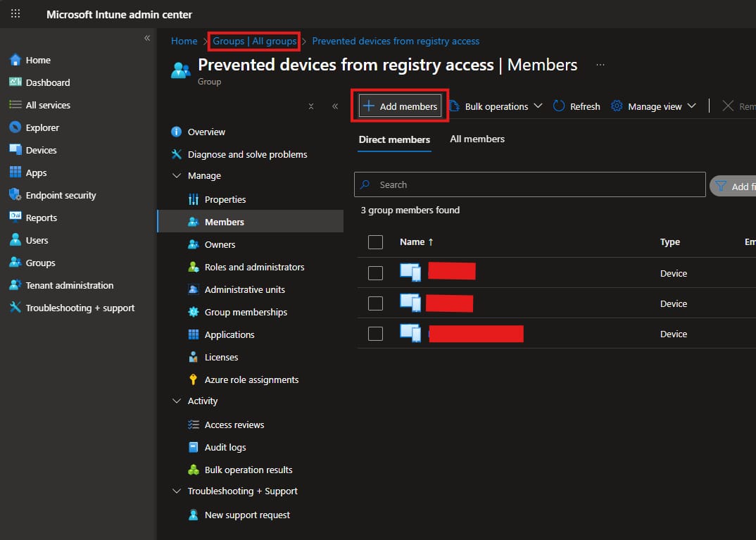Click the Overview info icon
The width and height of the screenshot is (756, 540).
177,132
